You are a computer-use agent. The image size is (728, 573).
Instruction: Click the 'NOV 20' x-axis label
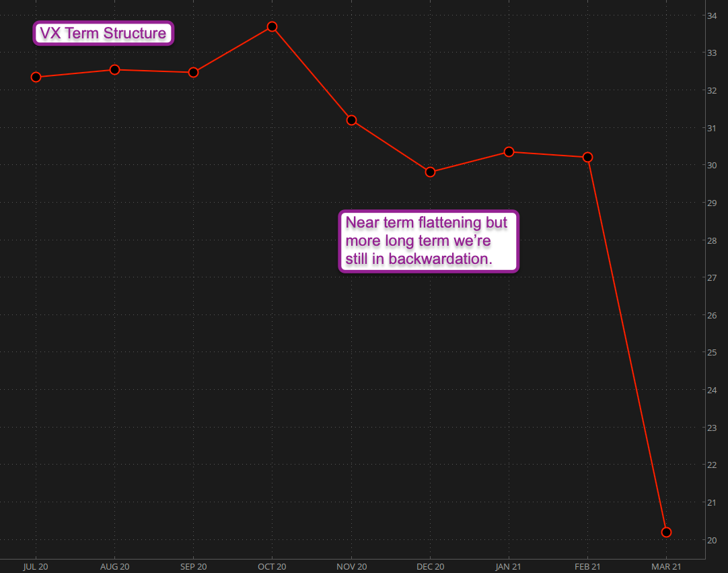351,566
